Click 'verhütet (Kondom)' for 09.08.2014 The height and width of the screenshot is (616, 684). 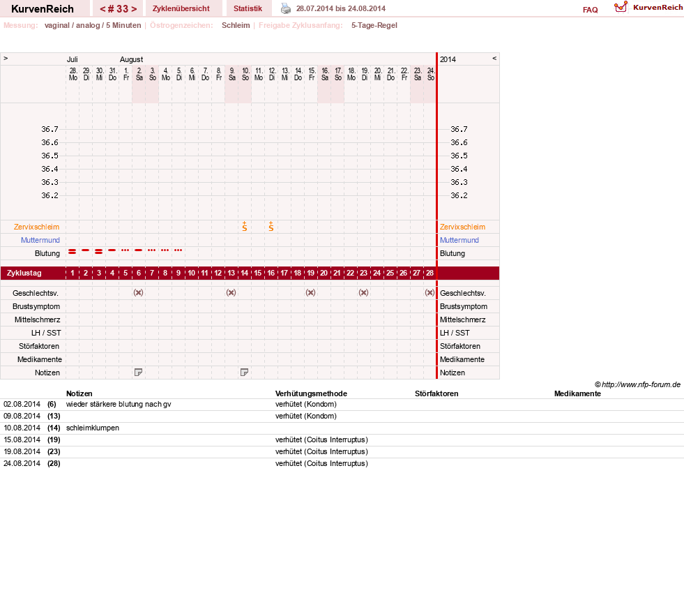click(x=306, y=416)
